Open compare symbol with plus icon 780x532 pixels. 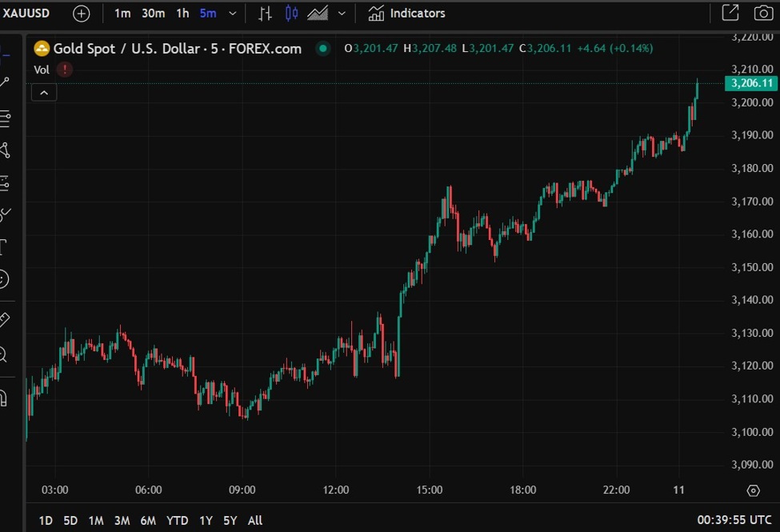tap(80, 13)
